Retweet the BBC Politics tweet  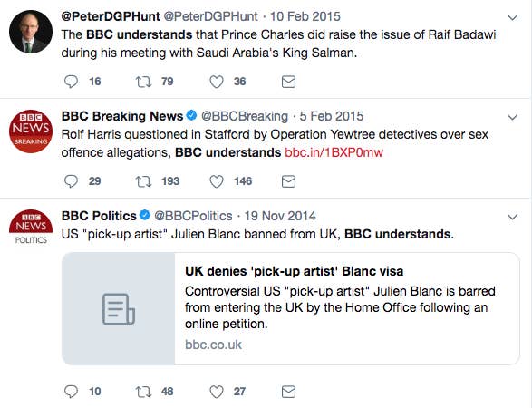(x=143, y=392)
